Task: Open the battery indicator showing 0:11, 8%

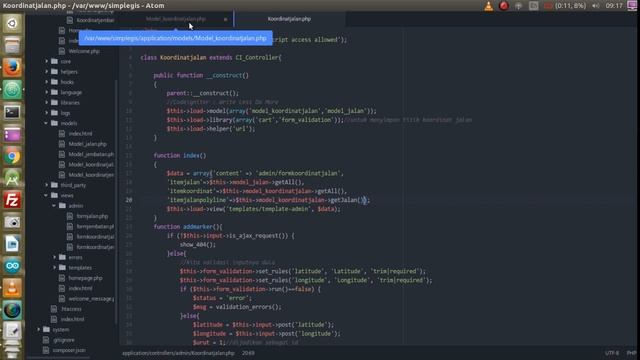Action: pyautogui.click(x=565, y=6)
